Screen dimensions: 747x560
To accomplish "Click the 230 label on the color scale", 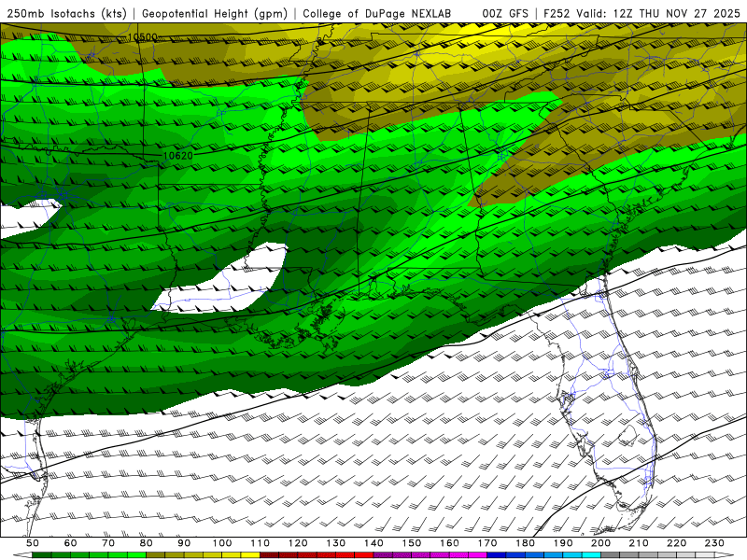I will pos(714,543).
